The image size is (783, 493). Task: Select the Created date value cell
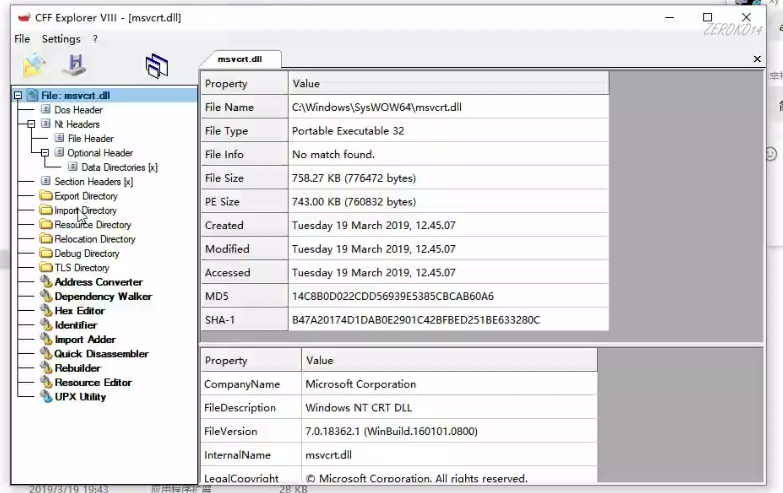point(448,225)
